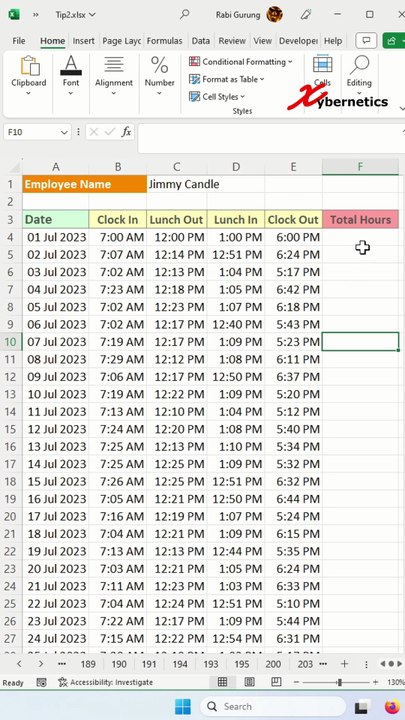Screen dimensions: 405x720
Task: Select the Jimmy Candle cell
Action: (x=177, y=184)
